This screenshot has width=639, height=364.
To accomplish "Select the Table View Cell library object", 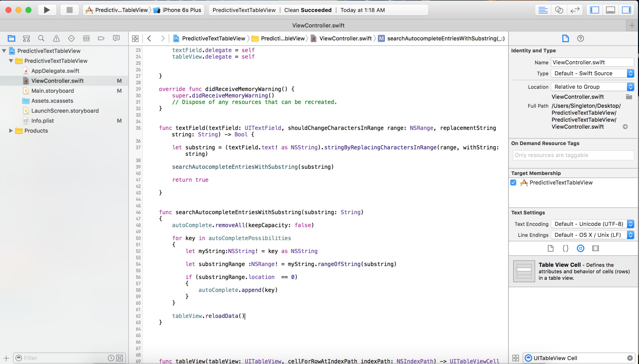I will click(x=573, y=271).
